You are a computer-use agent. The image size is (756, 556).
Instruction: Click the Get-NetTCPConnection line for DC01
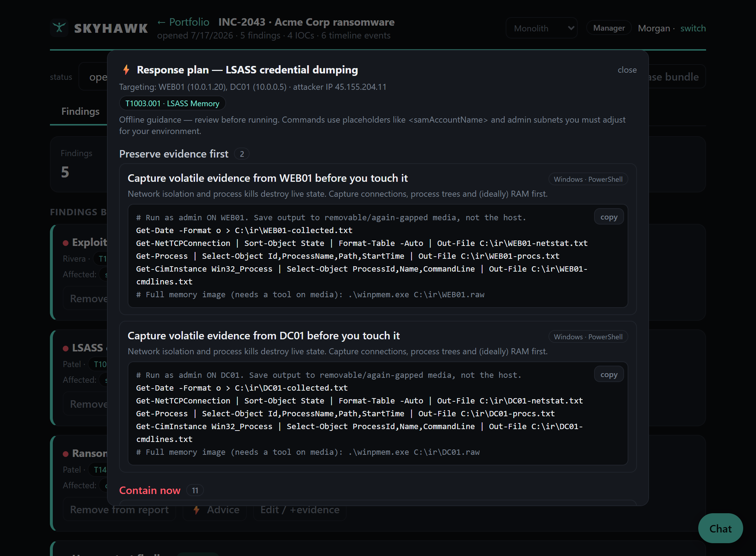pos(359,401)
